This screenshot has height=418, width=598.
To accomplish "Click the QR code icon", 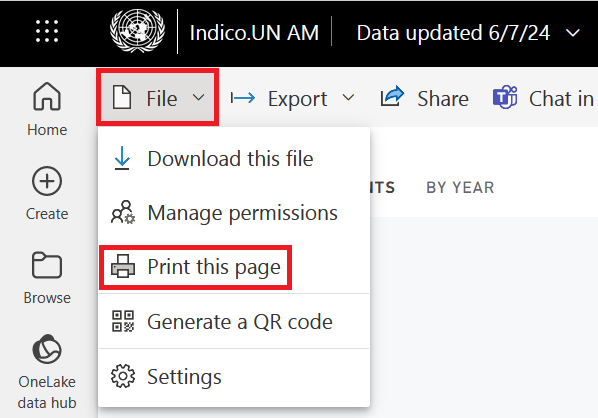I will 123,321.
